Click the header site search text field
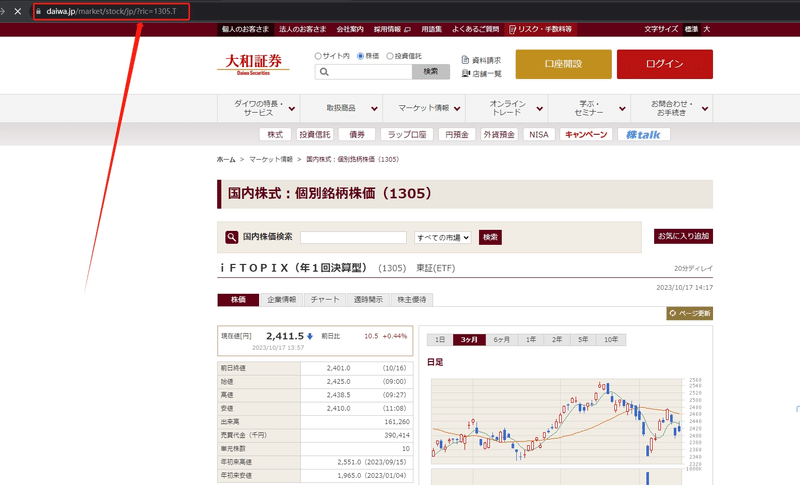The width and height of the screenshot is (800, 485). click(363, 72)
